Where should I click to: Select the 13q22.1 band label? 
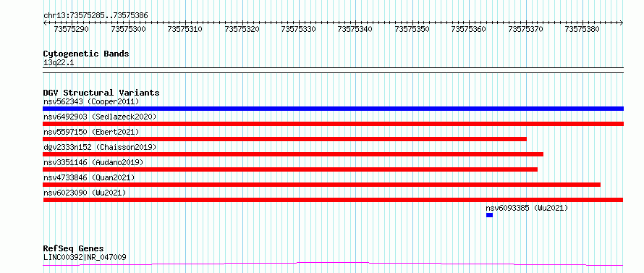(x=59, y=62)
